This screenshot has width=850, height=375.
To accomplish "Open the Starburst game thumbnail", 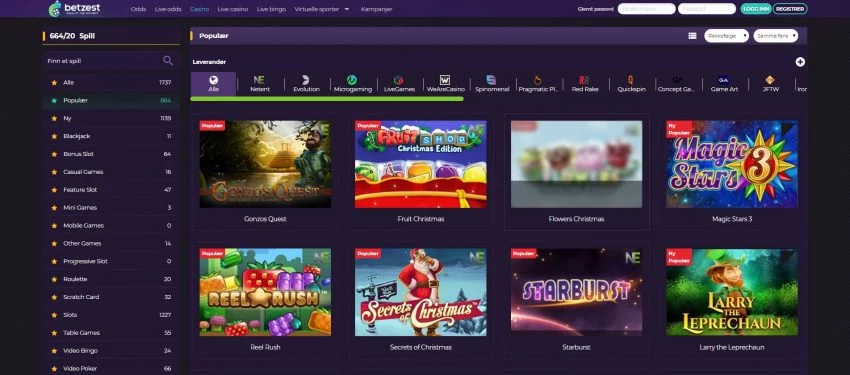I will pyautogui.click(x=576, y=292).
